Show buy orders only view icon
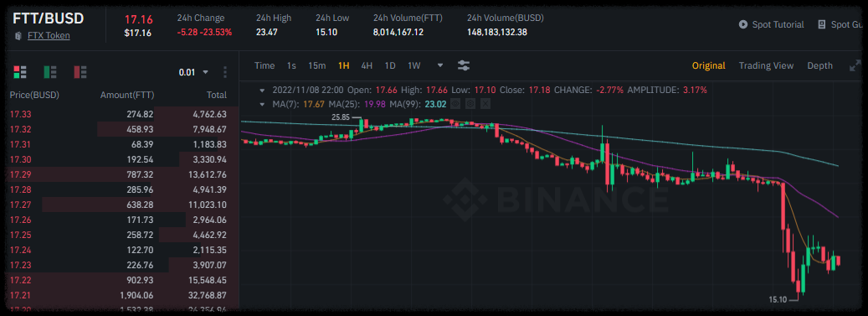868x316 pixels. click(x=50, y=71)
